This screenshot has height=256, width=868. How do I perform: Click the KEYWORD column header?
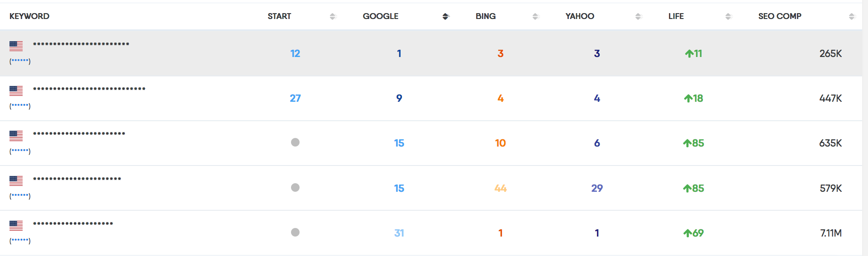pos(29,16)
